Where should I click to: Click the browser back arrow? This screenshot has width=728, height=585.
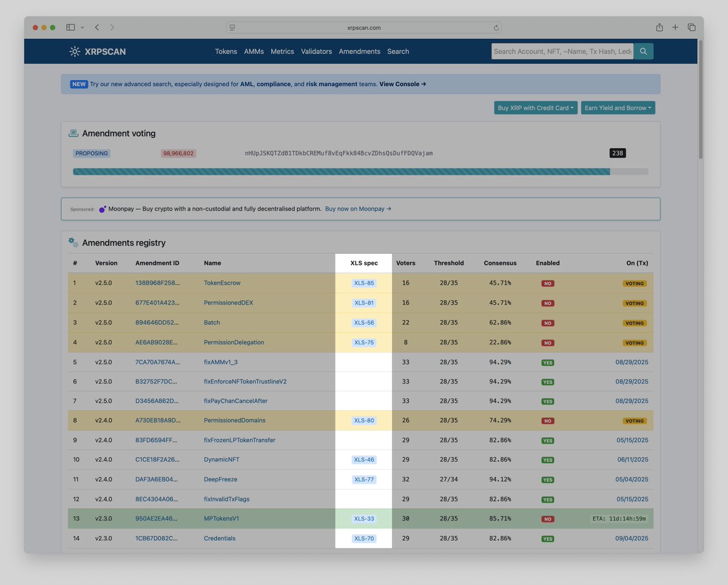[97, 27]
